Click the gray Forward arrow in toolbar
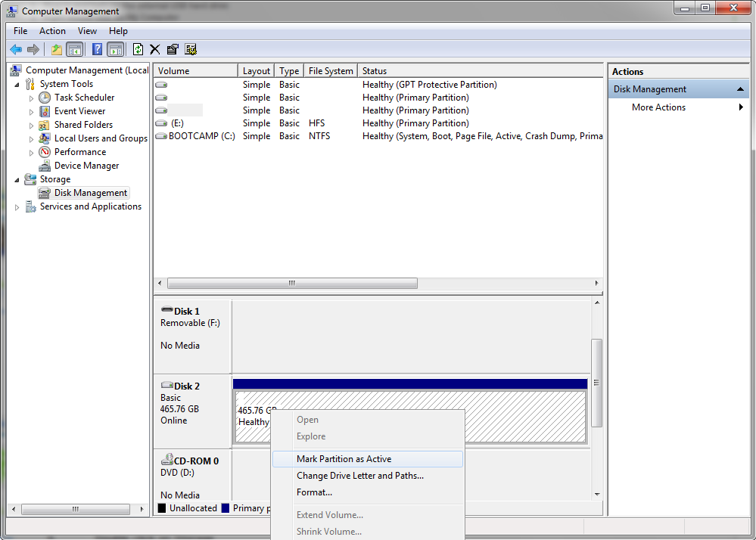Image resolution: width=756 pixels, height=540 pixels. [x=33, y=49]
